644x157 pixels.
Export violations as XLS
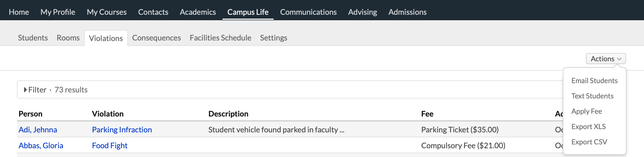589,127
